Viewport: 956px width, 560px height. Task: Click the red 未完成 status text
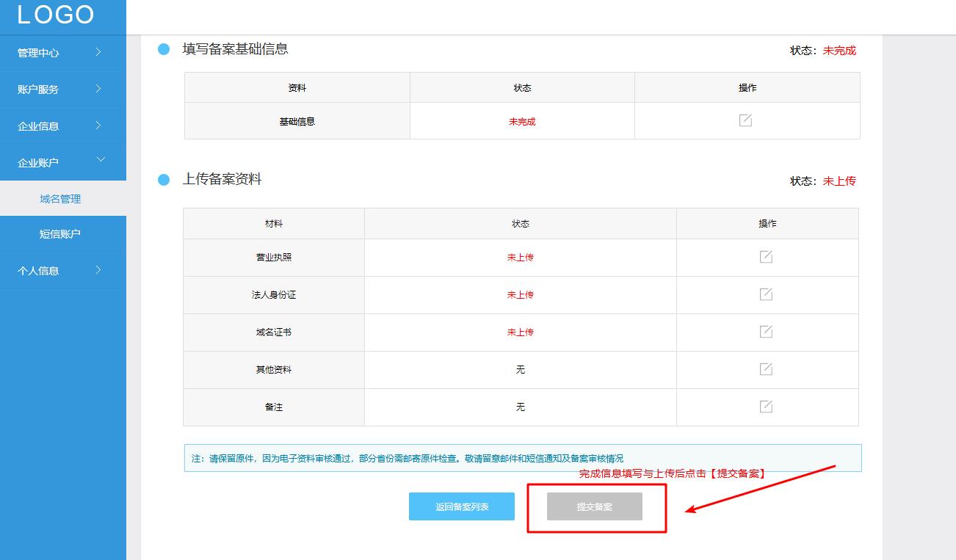(523, 120)
